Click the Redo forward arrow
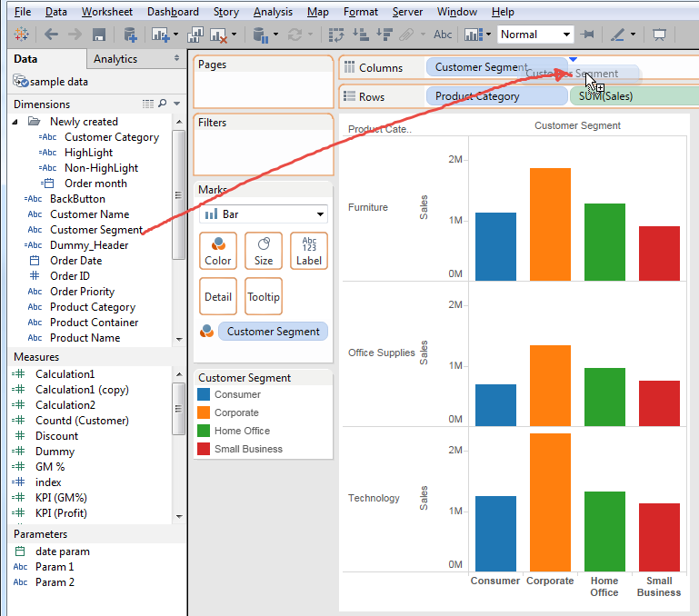 coord(75,35)
